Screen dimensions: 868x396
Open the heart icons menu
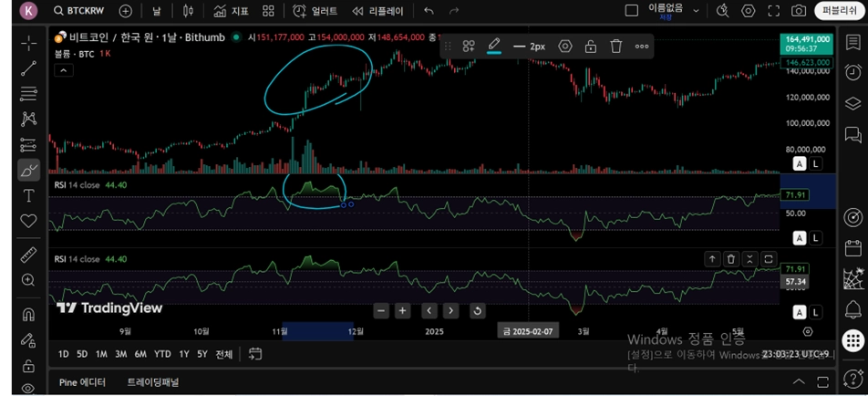click(x=29, y=221)
